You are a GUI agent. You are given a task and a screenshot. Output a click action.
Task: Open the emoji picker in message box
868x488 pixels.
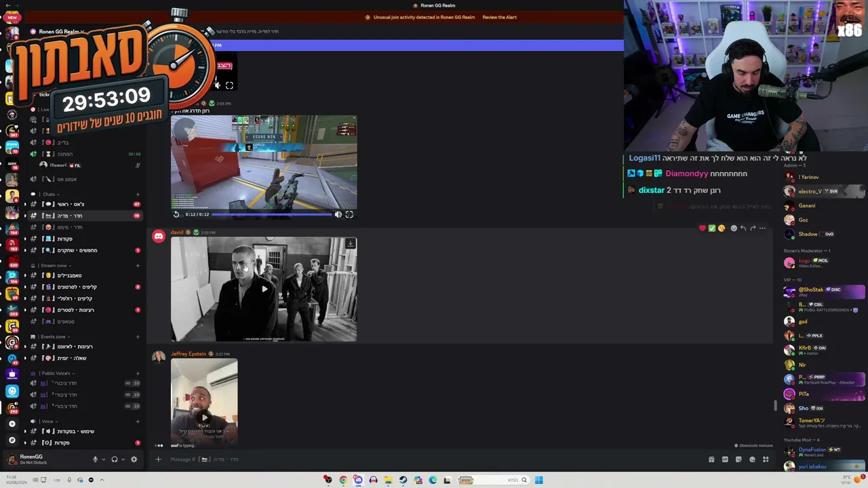[752, 460]
